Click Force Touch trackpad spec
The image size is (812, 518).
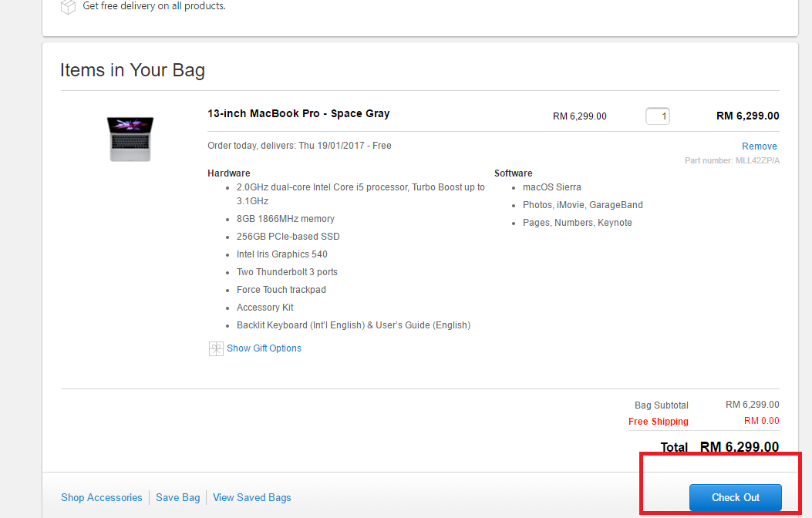click(281, 290)
